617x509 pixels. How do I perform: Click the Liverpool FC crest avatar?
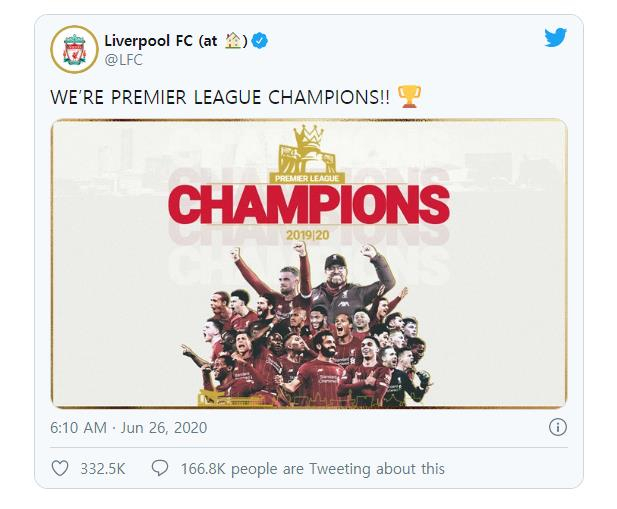[x=74, y=50]
